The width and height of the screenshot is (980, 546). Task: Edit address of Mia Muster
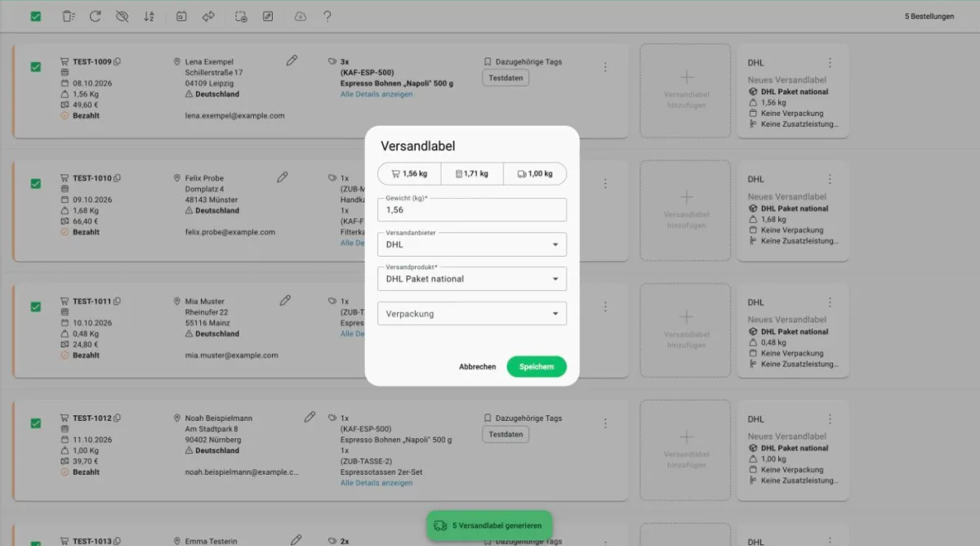[285, 300]
